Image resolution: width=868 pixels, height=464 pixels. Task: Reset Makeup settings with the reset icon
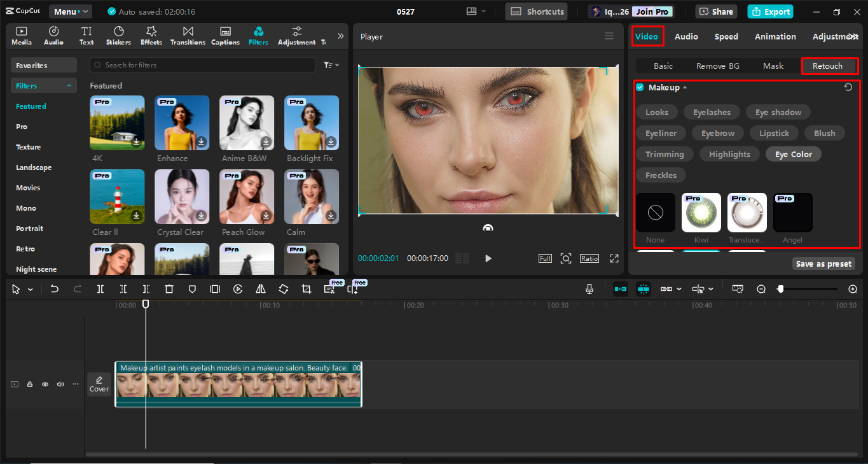848,87
